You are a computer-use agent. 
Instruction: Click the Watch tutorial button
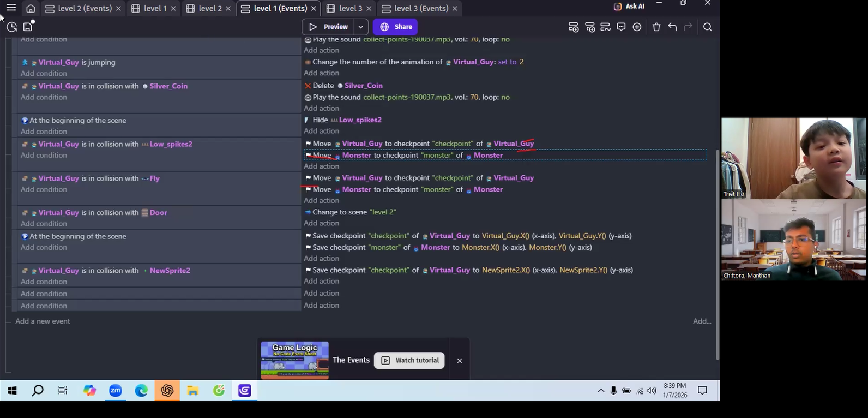[409, 360]
